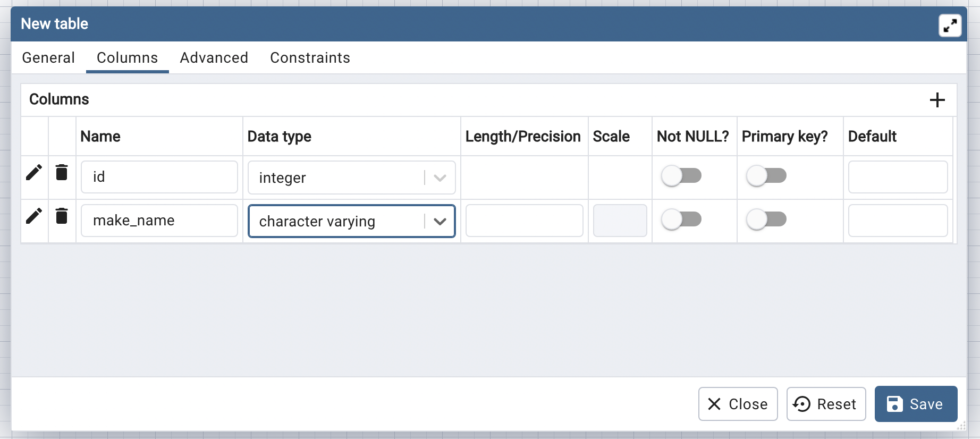Delete the make_name column using trash icon

point(62,216)
